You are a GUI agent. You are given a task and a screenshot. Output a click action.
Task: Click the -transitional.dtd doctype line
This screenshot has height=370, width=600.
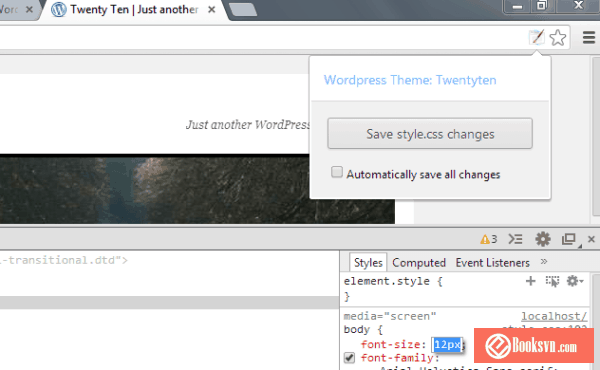click(64, 260)
